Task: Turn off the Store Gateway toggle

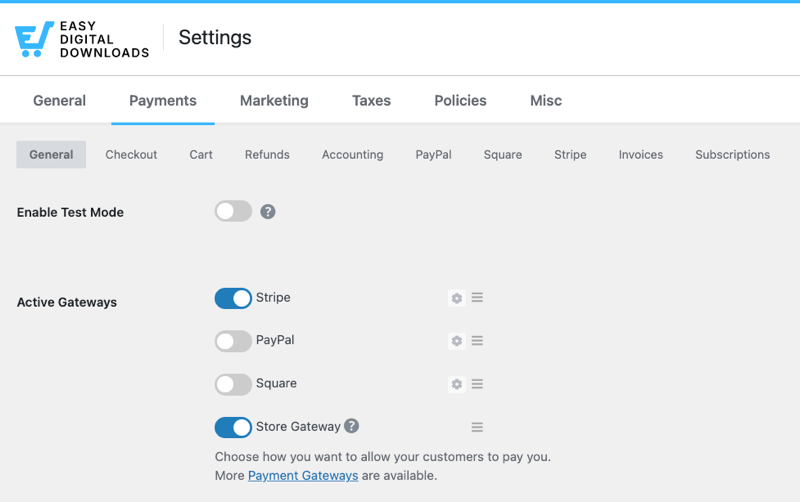Action: click(233, 428)
